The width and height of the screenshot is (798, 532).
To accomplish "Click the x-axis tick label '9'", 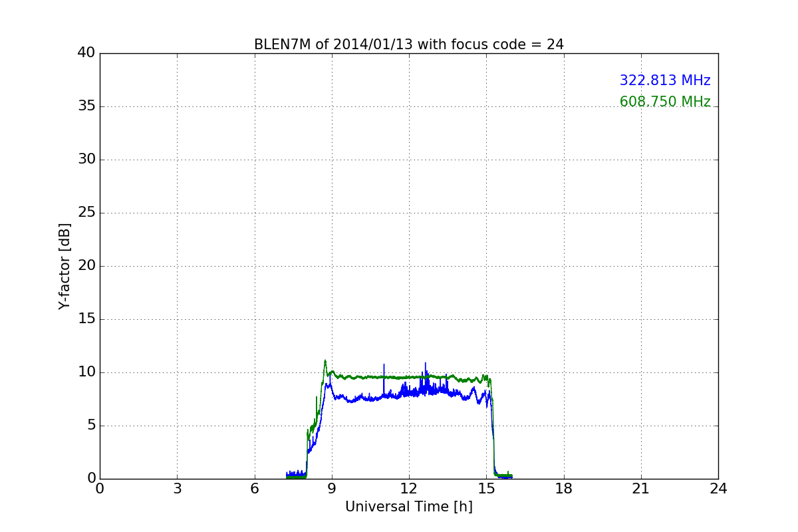I will pyautogui.click(x=332, y=489).
